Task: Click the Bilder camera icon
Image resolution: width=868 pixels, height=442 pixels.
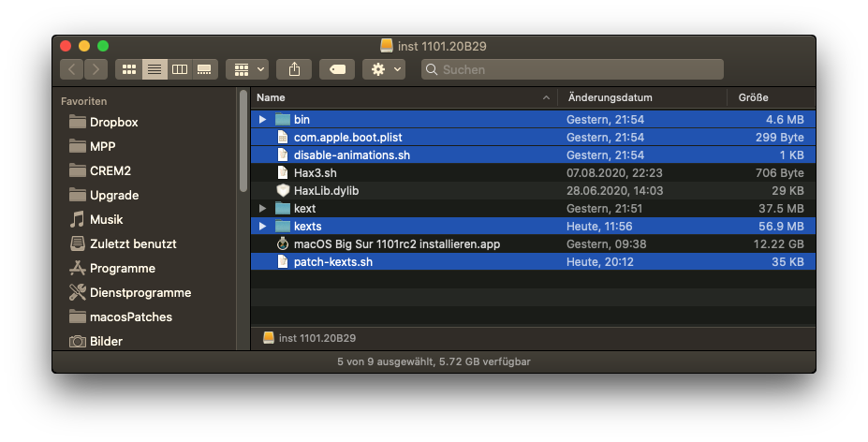Action: pyautogui.click(x=78, y=341)
